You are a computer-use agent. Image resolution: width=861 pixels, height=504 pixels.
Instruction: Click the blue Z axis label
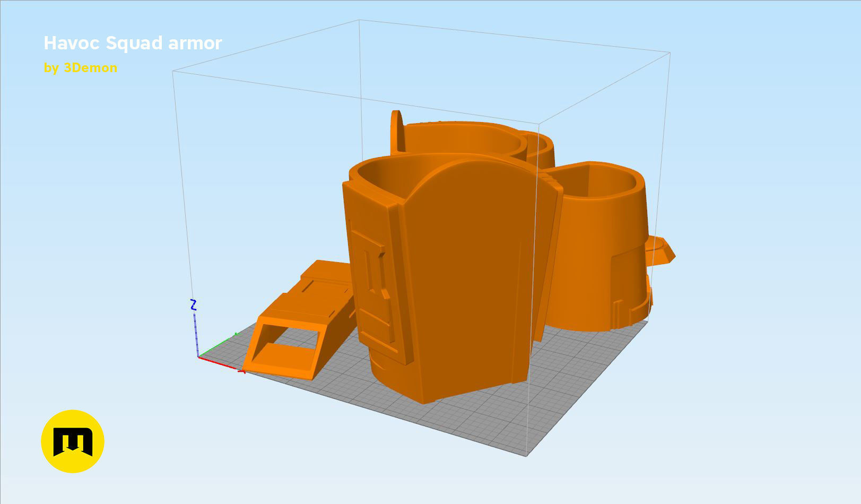tap(194, 305)
